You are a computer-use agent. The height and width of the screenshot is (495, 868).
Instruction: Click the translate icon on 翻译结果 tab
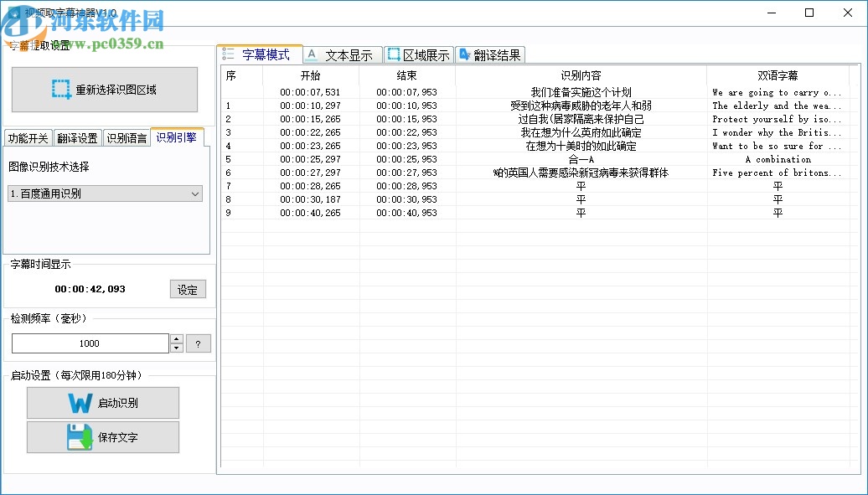466,54
